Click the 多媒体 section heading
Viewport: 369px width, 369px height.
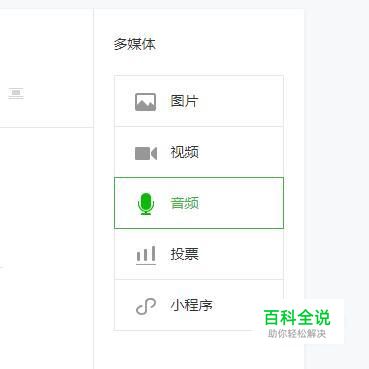coord(135,44)
